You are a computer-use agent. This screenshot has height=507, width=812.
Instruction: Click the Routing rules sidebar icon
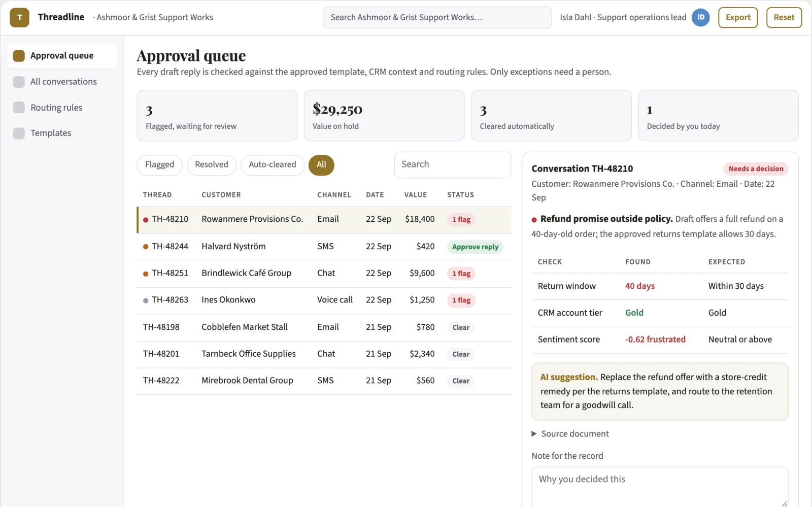(x=19, y=108)
